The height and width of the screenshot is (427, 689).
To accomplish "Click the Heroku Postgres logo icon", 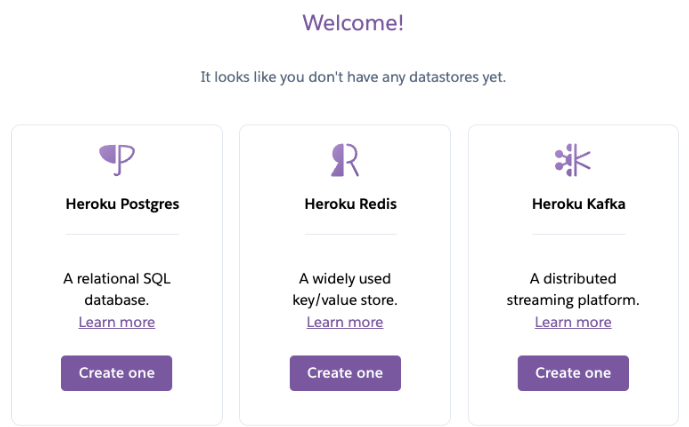I will [117, 160].
